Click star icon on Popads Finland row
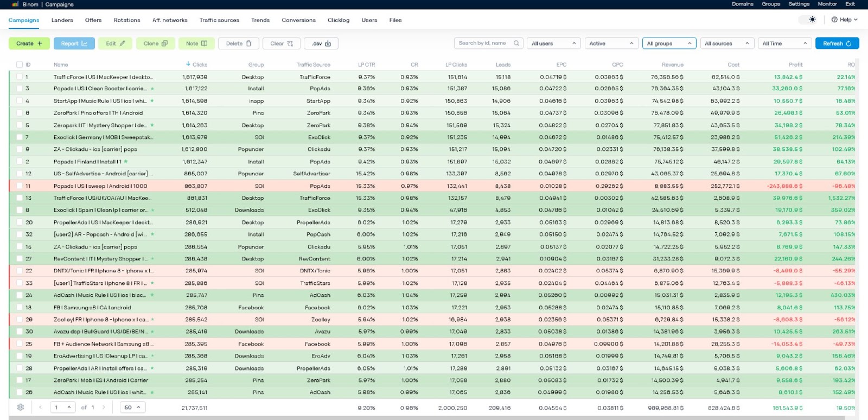Screen dimensions: 868x420 click(126, 162)
